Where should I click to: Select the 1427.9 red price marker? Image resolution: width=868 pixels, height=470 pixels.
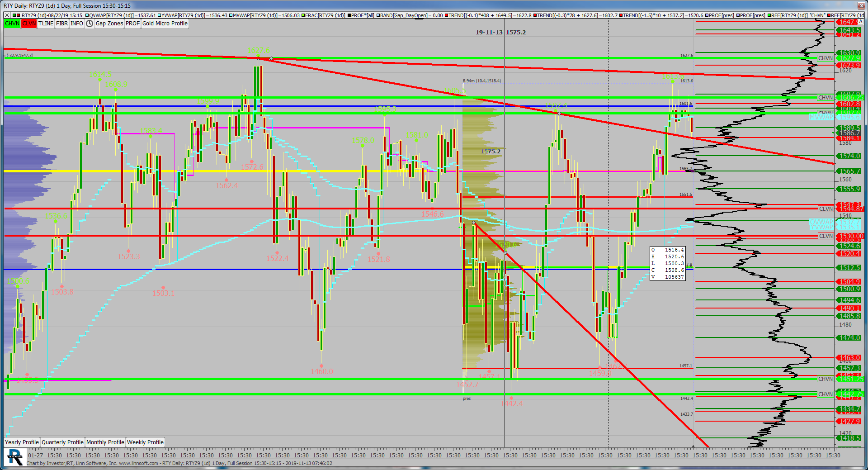(849, 422)
